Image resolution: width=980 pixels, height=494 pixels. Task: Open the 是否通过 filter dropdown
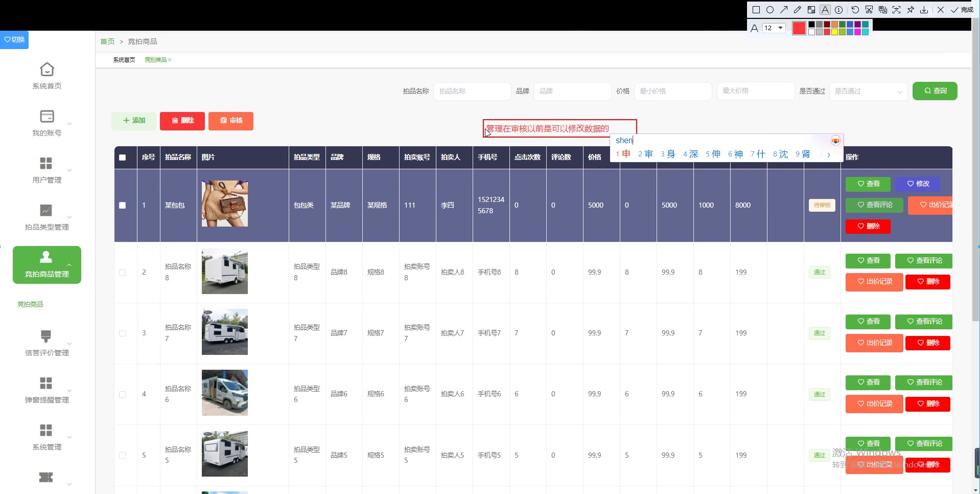868,91
